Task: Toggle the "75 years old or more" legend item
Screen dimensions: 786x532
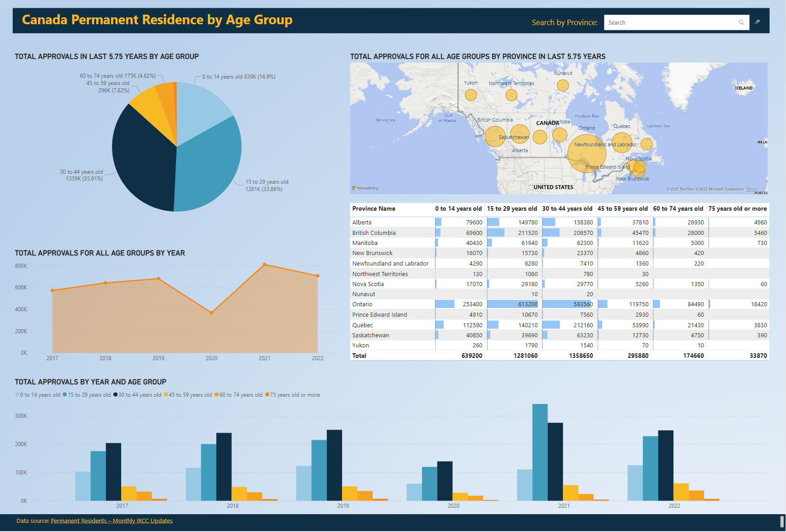Action: pos(295,394)
